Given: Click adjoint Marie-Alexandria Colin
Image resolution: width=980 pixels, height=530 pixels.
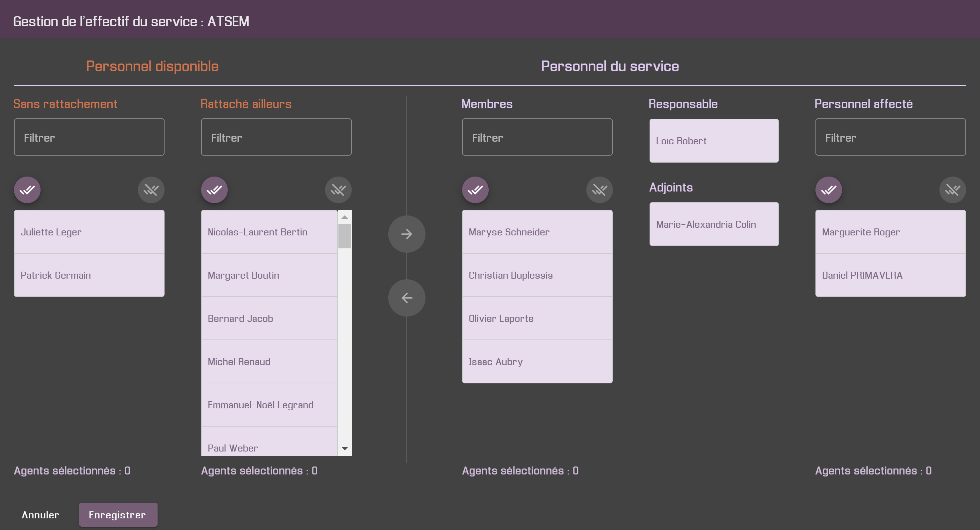Looking at the screenshot, I should pos(714,224).
